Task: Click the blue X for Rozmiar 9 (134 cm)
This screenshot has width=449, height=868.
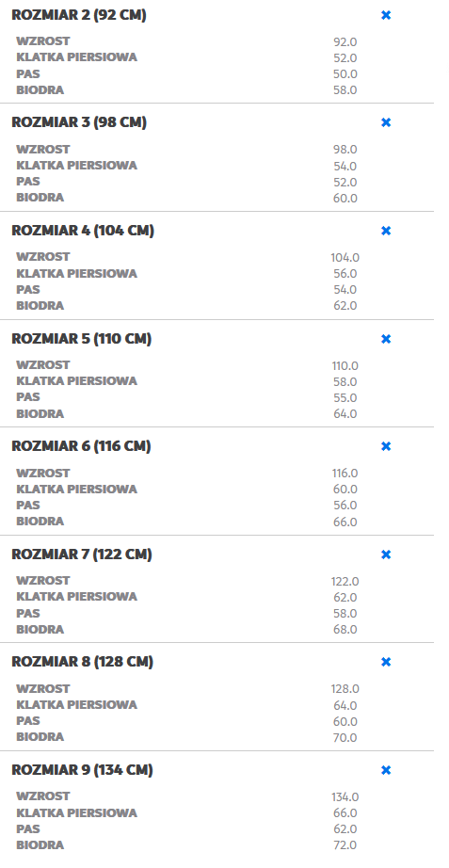Action: tap(386, 770)
